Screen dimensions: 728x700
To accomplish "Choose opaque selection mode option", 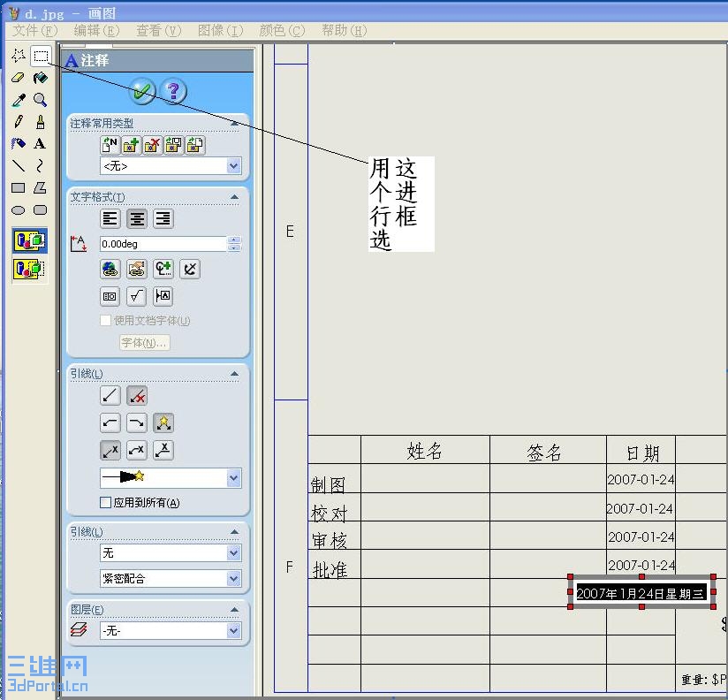I will coord(30,240).
